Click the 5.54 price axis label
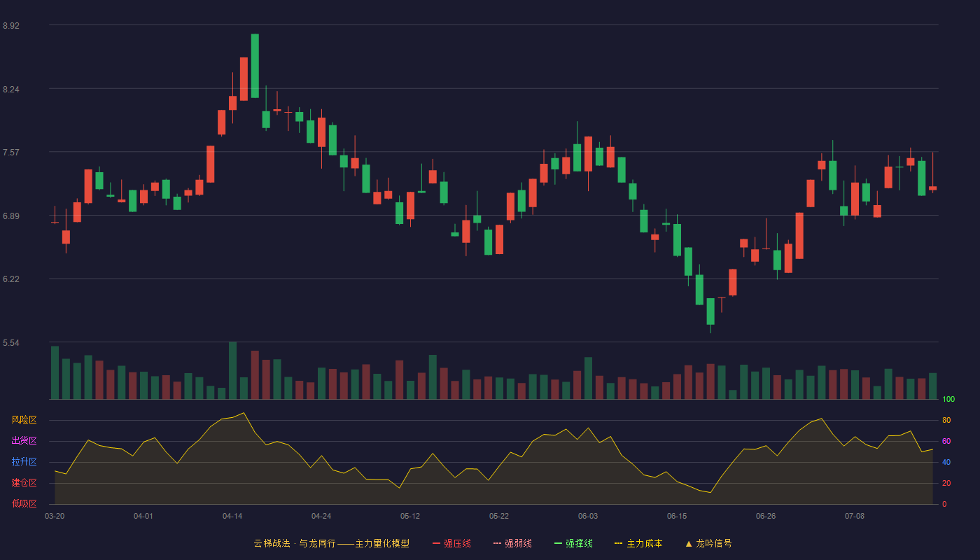Screen dimensions: 980x560 click(11, 343)
